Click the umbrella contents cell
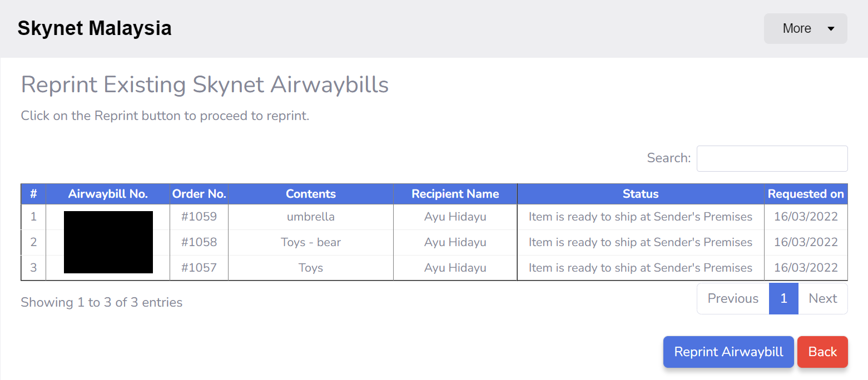 [x=311, y=217]
